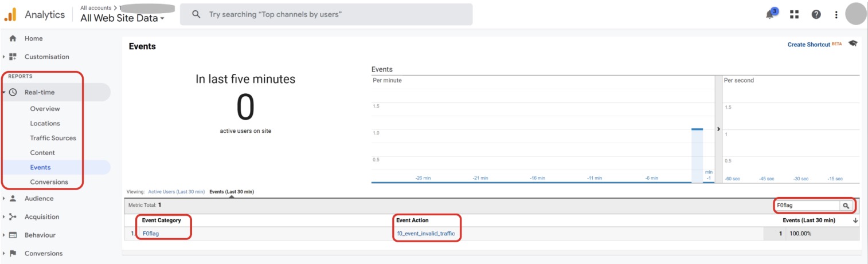Expand the Behaviour reports section

click(x=40, y=235)
